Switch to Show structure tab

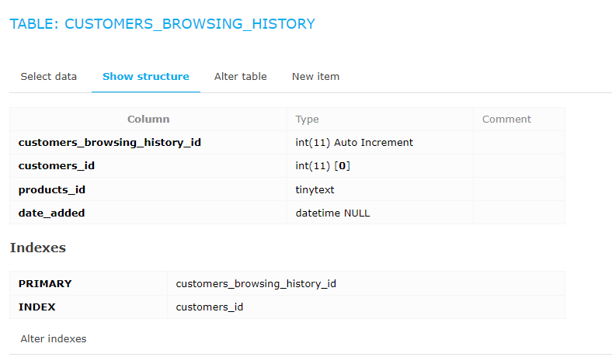click(x=145, y=77)
